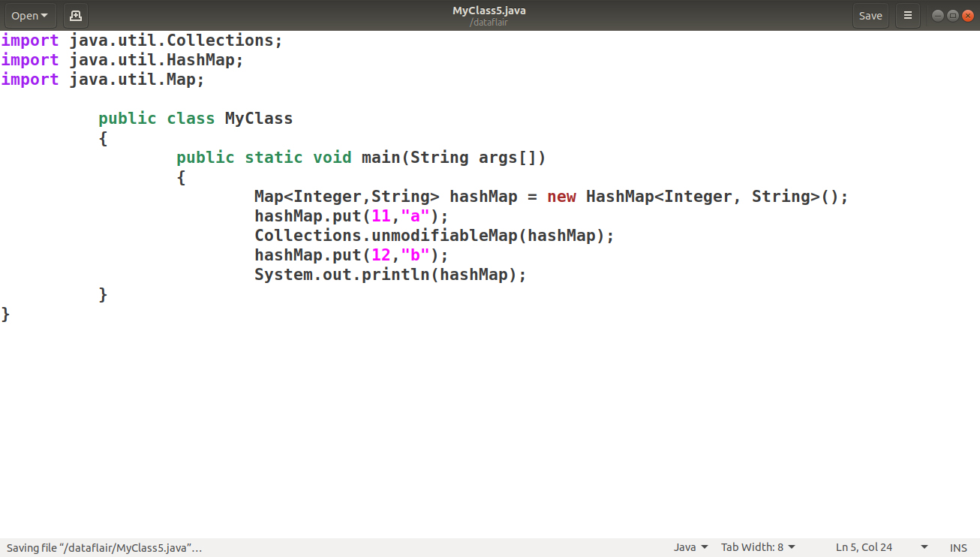Open the hamburger menu
The height and width of the screenshot is (557, 980).
pyautogui.click(x=908, y=15)
